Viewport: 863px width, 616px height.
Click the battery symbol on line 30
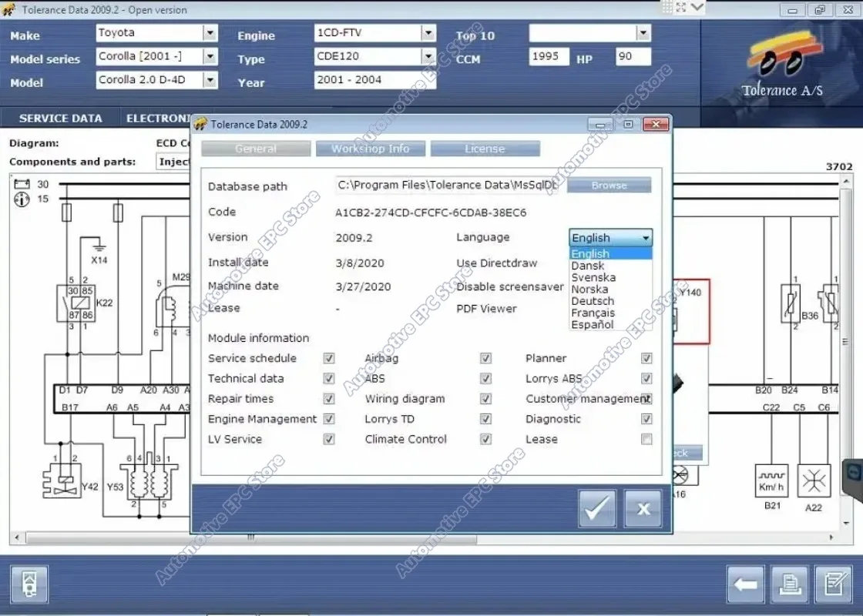(x=22, y=184)
